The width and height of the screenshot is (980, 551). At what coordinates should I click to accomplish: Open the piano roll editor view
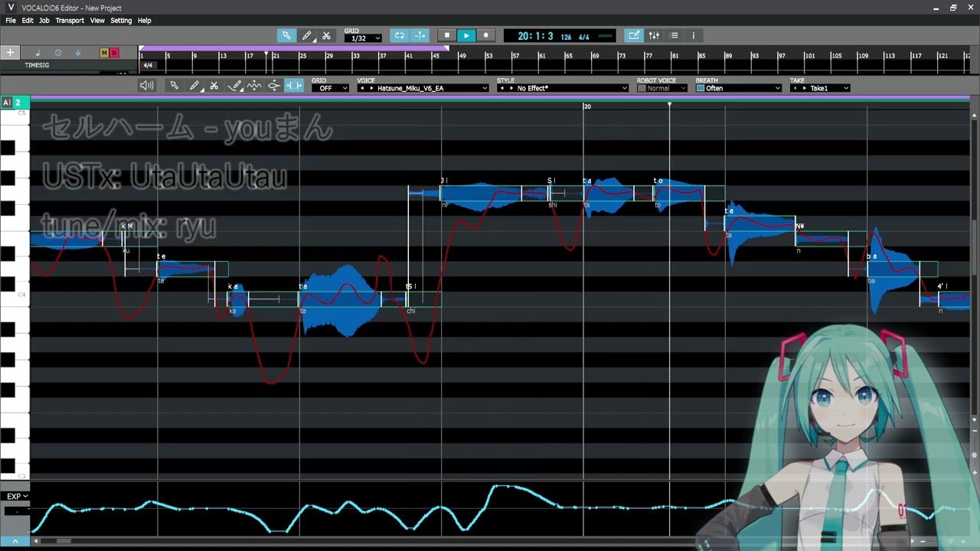point(634,35)
